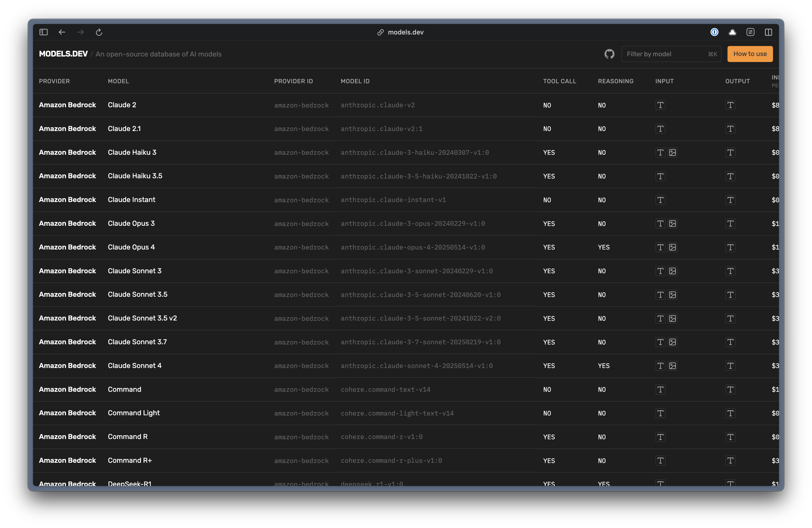Click the How to use button
This screenshot has height=528, width=812.
pyautogui.click(x=750, y=54)
